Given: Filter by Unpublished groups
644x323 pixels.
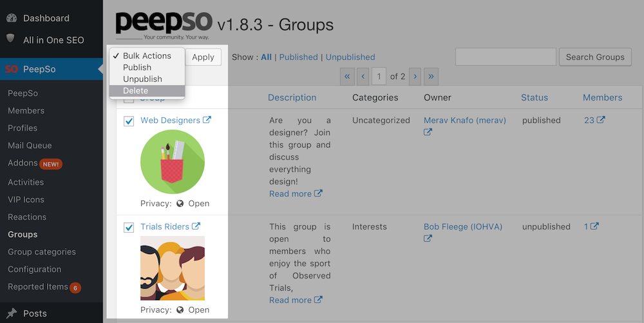Looking at the screenshot, I should click(350, 57).
